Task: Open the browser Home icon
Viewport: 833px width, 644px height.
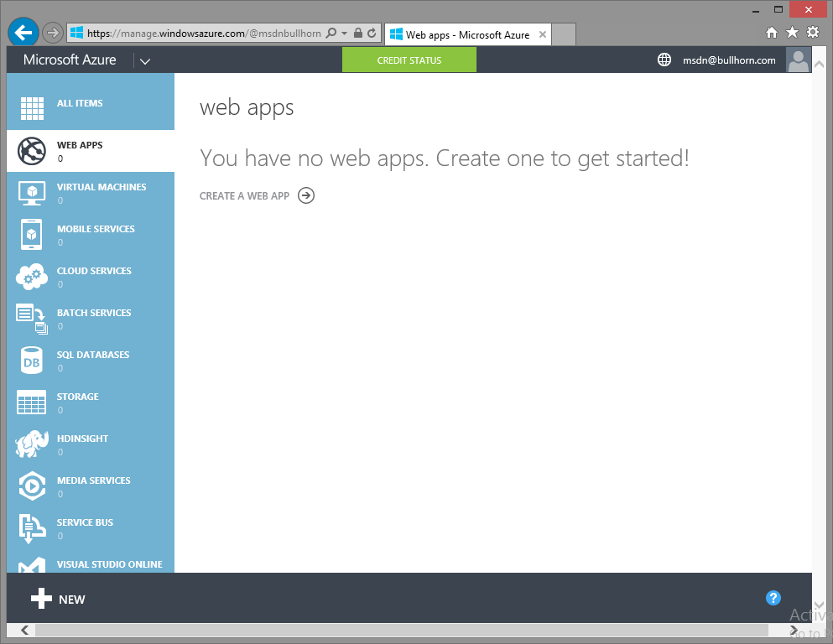Action: (772, 33)
